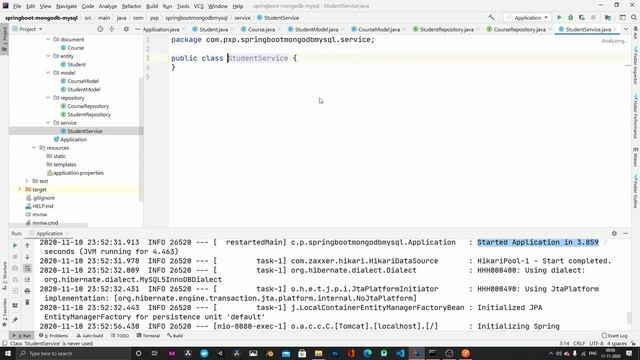Run the Application with green play icon
640x360 pixels.
tap(559, 18)
